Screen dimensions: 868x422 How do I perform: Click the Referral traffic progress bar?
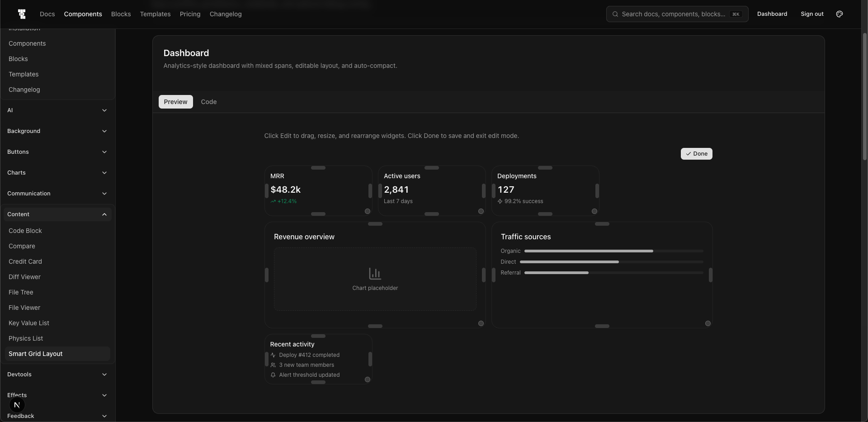(x=614, y=273)
